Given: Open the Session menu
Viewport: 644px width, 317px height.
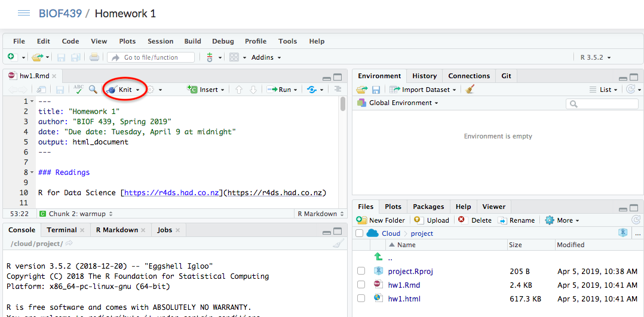Looking at the screenshot, I should click(161, 41).
